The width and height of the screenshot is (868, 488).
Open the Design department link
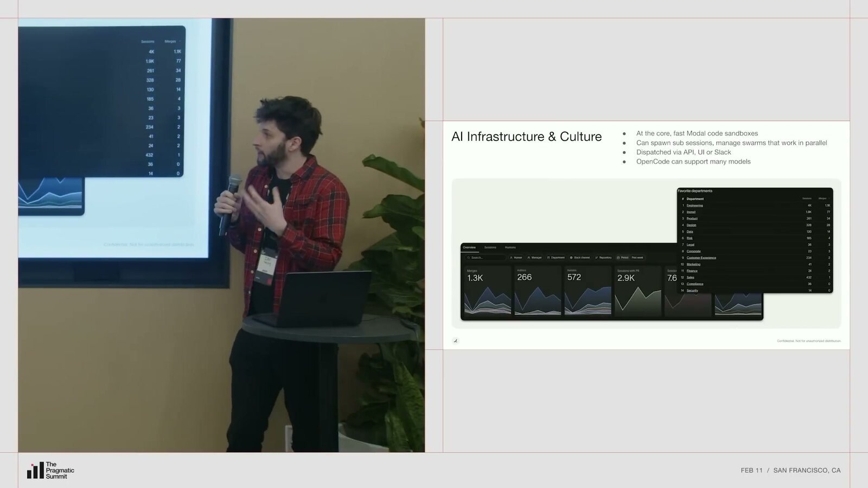pyautogui.click(x=691, y=225)
